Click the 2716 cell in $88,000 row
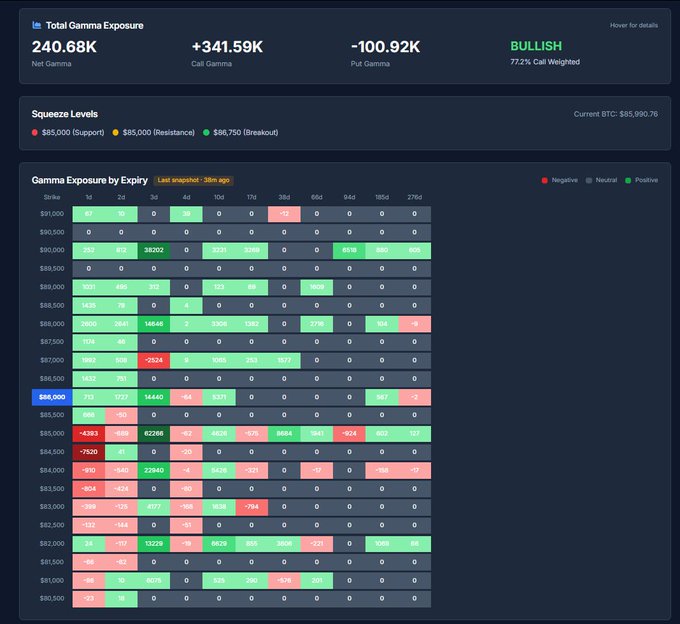 point(317,323)
